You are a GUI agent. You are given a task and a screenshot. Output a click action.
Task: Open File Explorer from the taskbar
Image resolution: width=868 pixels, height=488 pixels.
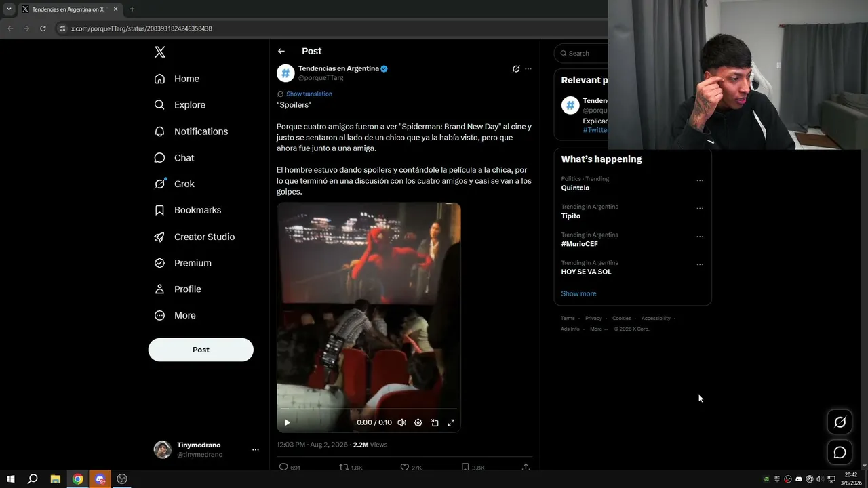click(56, 479)
